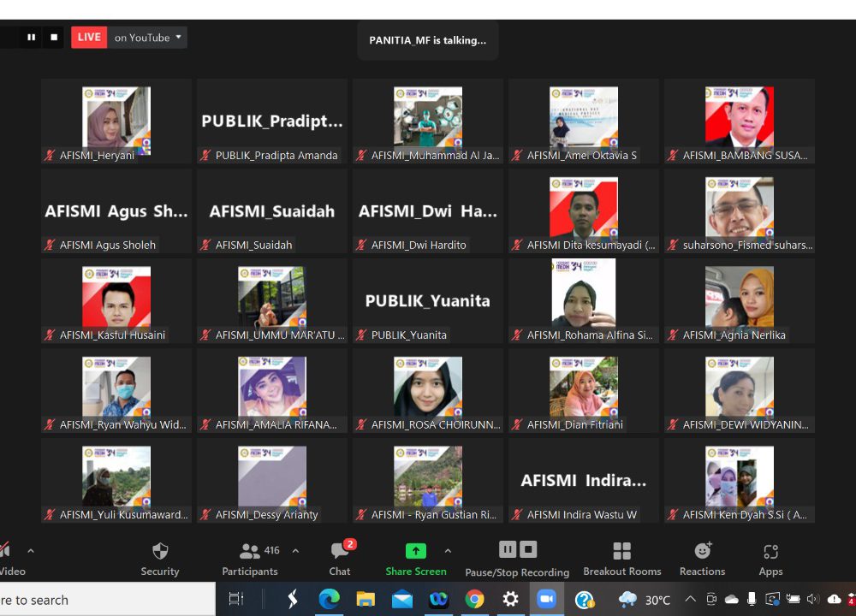
Task: Expand the arrow next to Participants
Action: point(296,551)
